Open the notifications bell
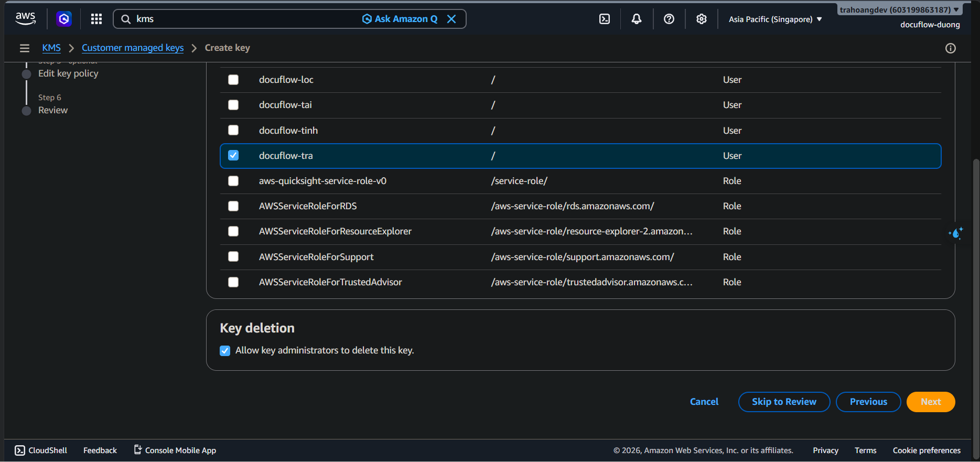This screenshot has height=462, width=980. pyautogui.click(x=637, y=19)
